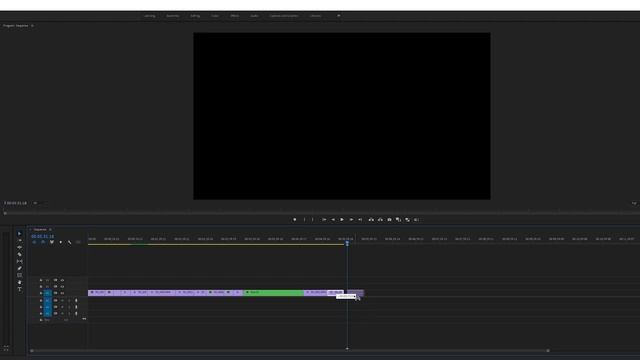
Task: Click Mark Out in the transport bar
Action: (x=313, y=220)
